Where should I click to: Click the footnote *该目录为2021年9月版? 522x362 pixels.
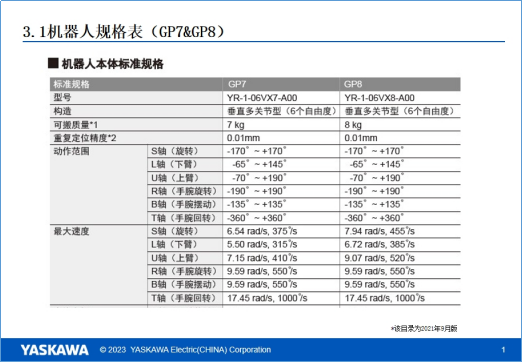[x=424, y=329]
